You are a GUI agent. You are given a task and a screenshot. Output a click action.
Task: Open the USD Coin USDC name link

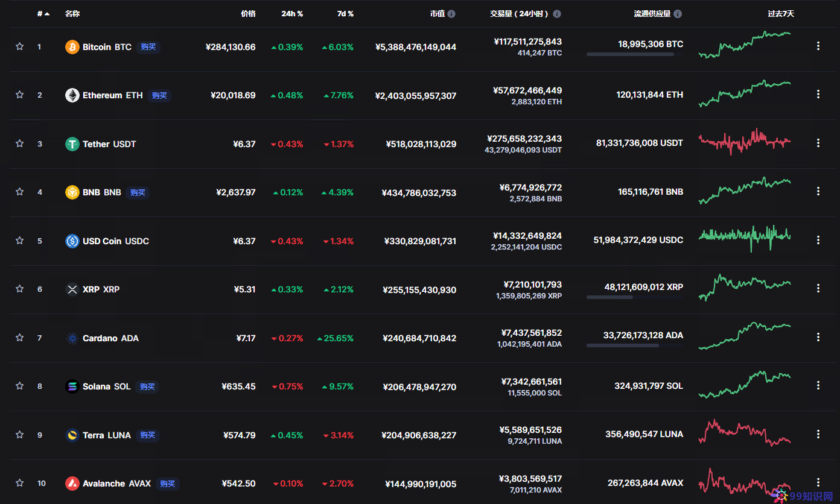[x=116, y=241]
